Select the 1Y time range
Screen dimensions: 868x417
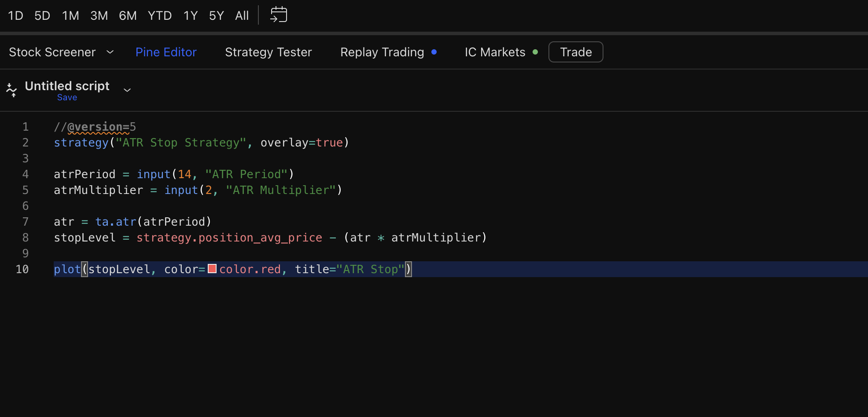click(x=191, y=16)
